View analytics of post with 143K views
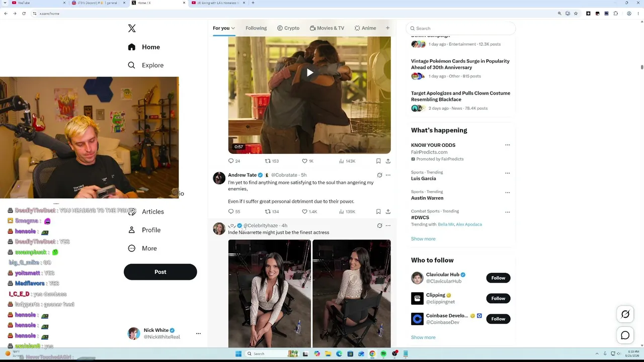Image resolution: width=644 pixels, height=362 pixels. pyautogui.click(x=347, y=161)
